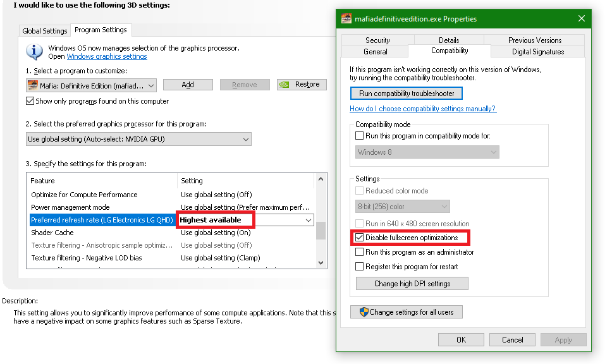Open the Security tab in Properties
The width and height of the screenshot is (612, 364).
click(x=377, y=40)
